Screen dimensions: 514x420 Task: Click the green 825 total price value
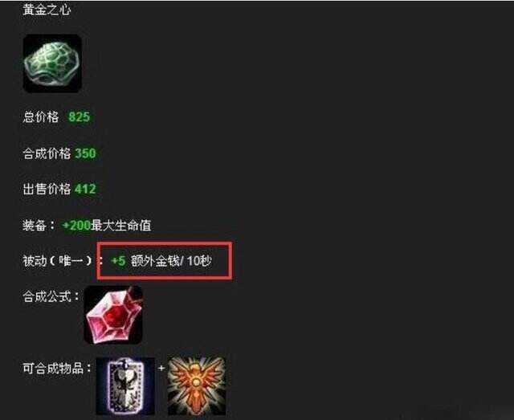(x=79, y=116)
